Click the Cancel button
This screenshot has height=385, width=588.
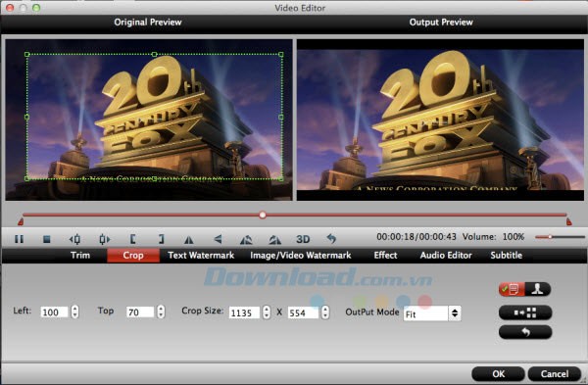coord(555,374)
